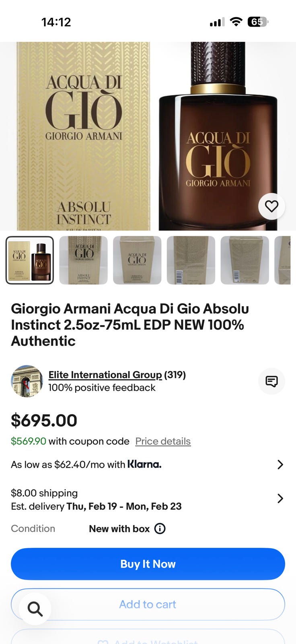The height and width of the screenshot is (644, 296).
Task: Open the message seller chat icon
Action: pos(271,381)
